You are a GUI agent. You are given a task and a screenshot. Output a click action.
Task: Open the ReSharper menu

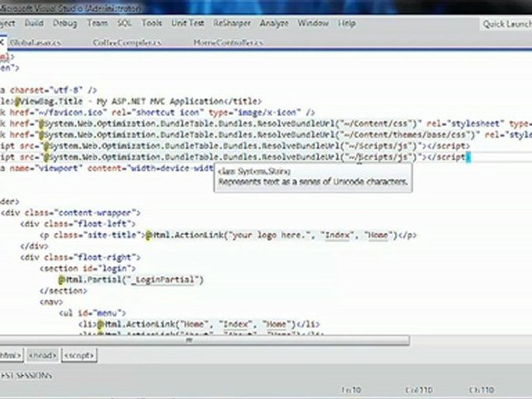click(232, 23)
